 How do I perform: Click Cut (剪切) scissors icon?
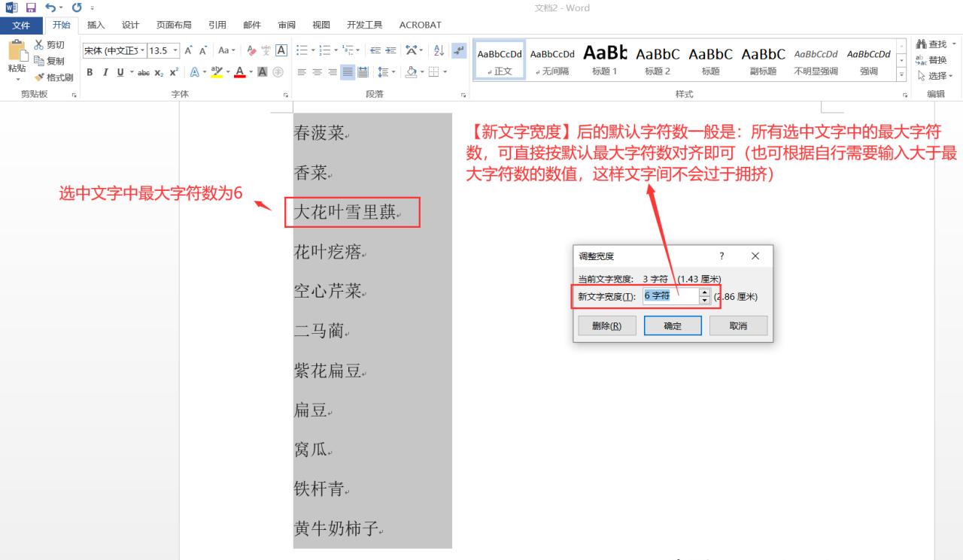click(x=39, y=45)
